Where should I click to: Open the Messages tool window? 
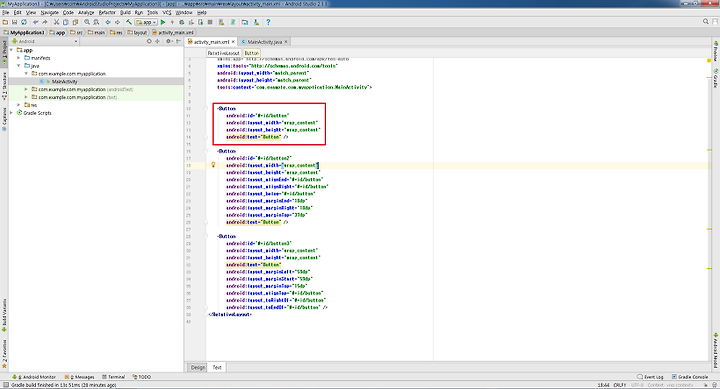click(80, 377)
